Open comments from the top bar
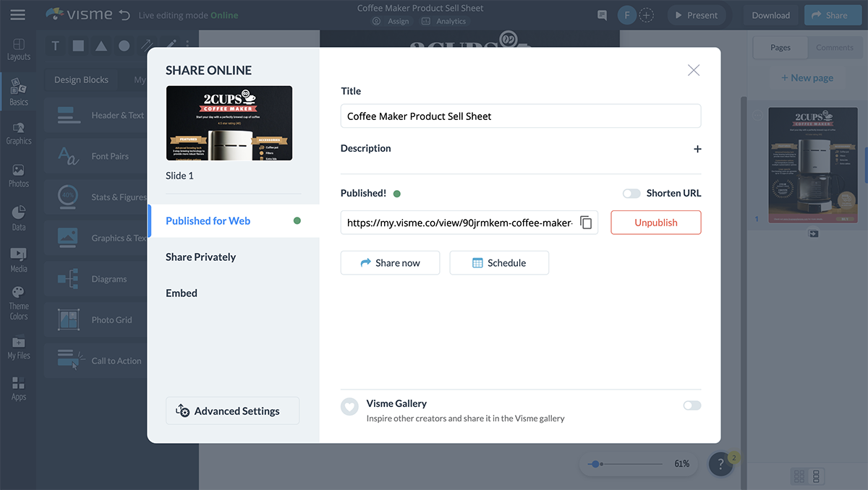The height and width of the screenshot is (490, 868). [601, 14]
